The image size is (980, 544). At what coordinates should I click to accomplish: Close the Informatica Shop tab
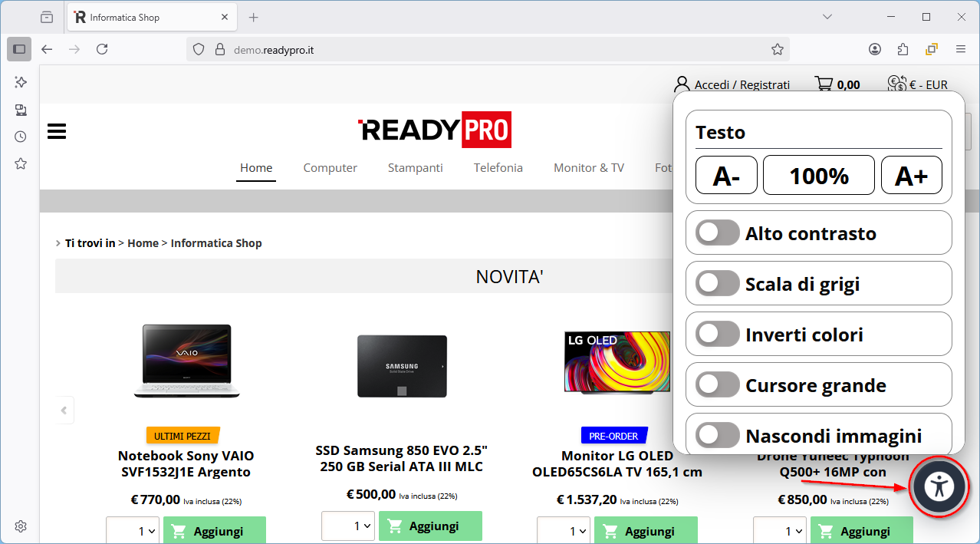[x=225, y=17]
